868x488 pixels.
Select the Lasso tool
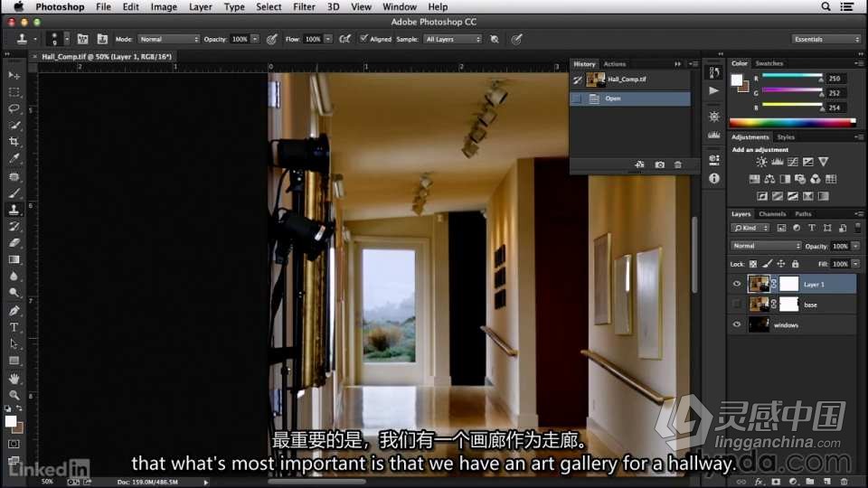click(x=14, y=108)
